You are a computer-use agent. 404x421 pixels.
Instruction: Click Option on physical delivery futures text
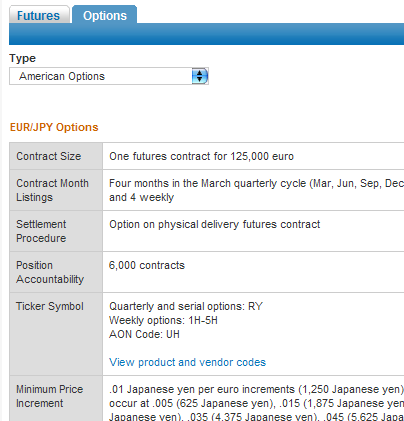[x=215, y=224]
